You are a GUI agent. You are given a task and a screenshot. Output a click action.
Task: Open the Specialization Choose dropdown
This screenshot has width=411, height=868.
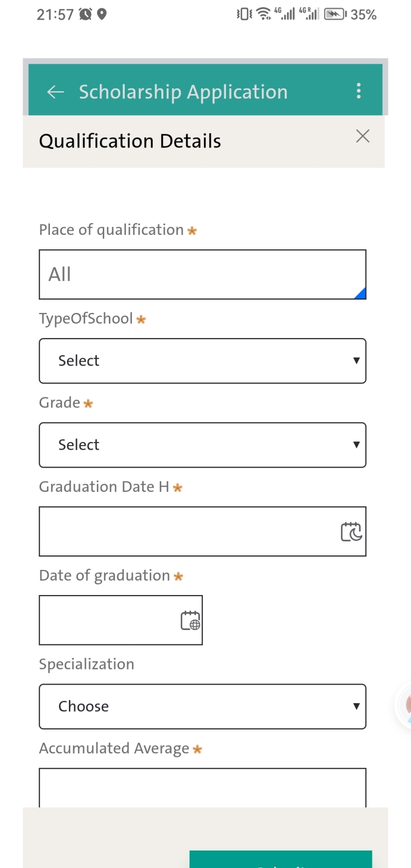click(x=202, y=706)
